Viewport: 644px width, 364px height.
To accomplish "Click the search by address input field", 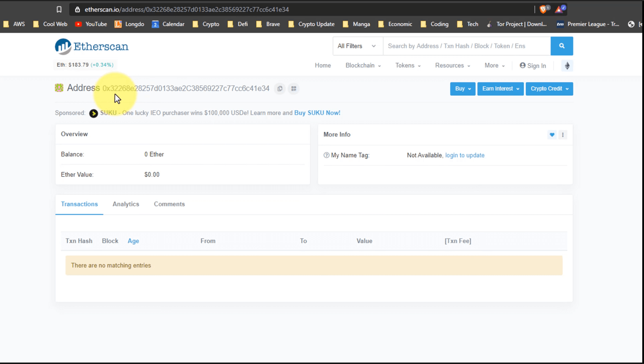I will coord(467,46).
